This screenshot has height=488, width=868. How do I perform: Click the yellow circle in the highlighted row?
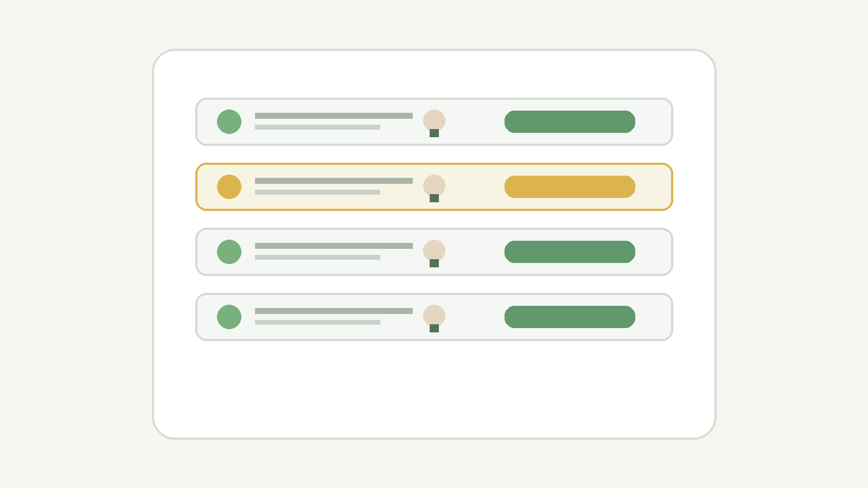(229, 187)
